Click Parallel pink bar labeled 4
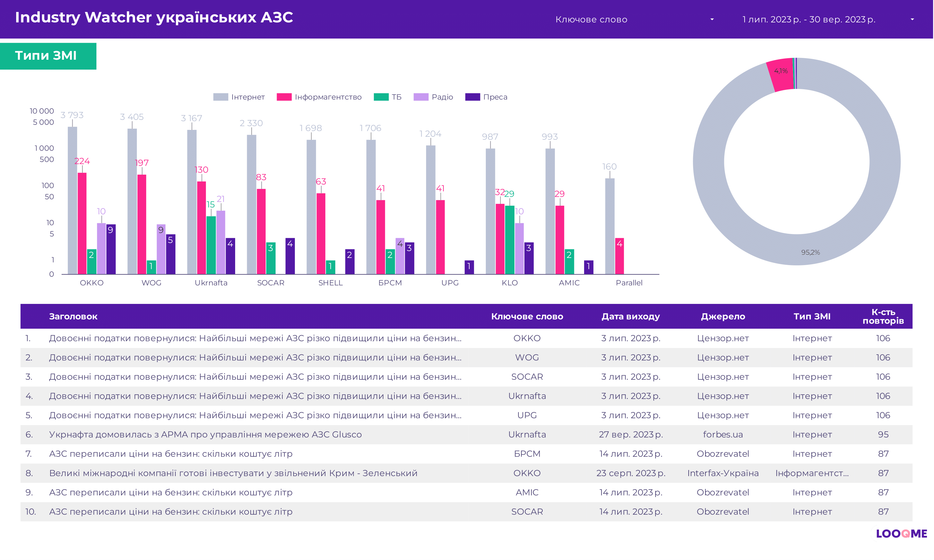This screenshot has height=560, width=934. (619, 256)
